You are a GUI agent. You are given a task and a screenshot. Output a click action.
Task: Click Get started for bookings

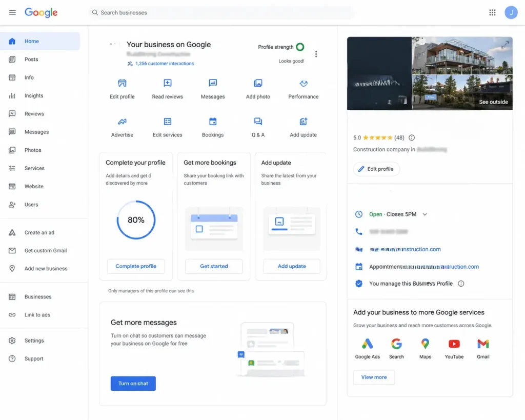214,266
